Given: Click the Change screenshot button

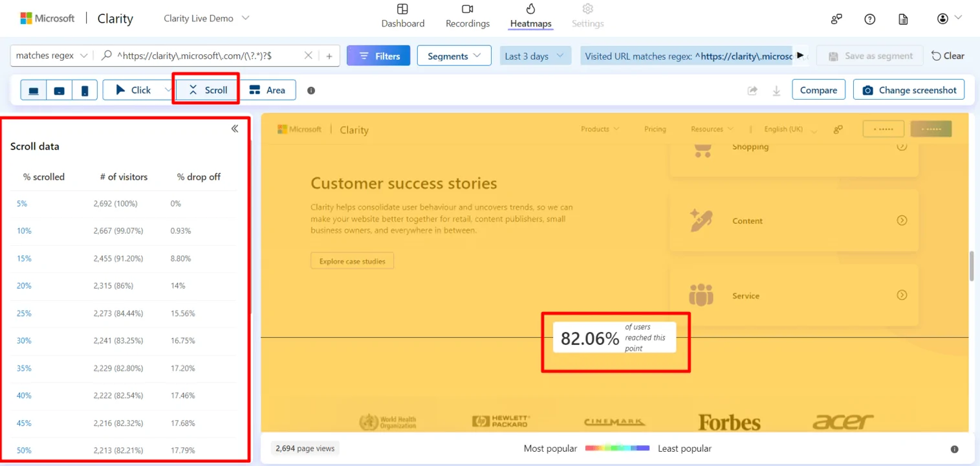Looking at the screenshot, I should (909, 90).
